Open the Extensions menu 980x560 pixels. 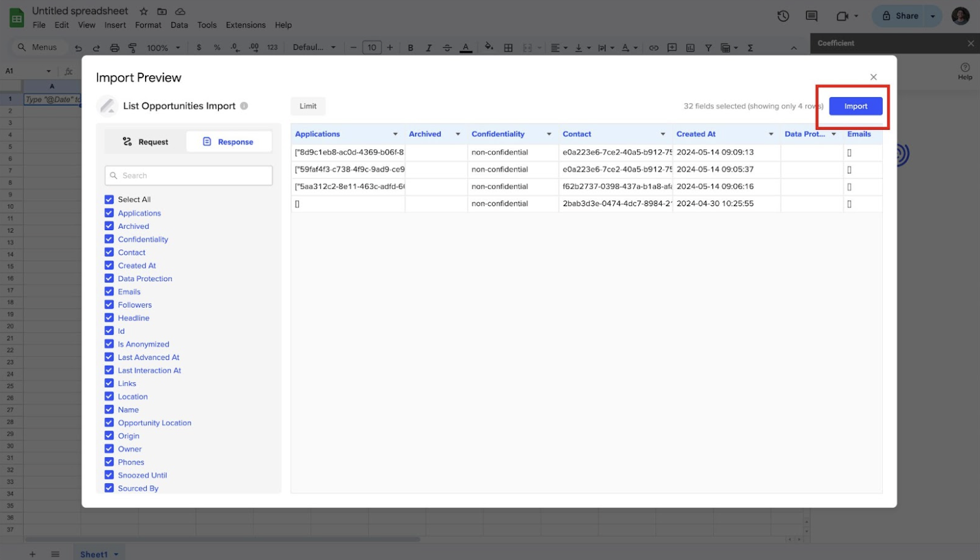coord(245,25)
